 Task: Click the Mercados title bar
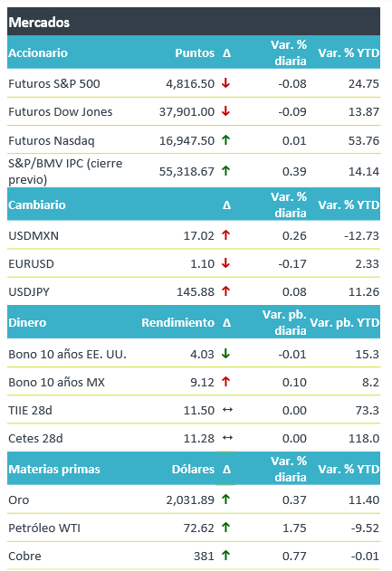(x=194, y=22)
